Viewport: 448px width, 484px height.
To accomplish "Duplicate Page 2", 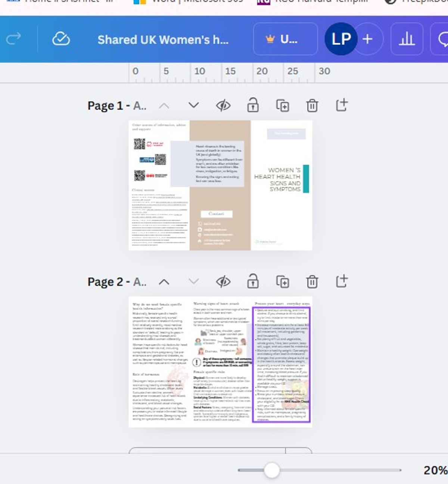I will (x=283, y=282).
